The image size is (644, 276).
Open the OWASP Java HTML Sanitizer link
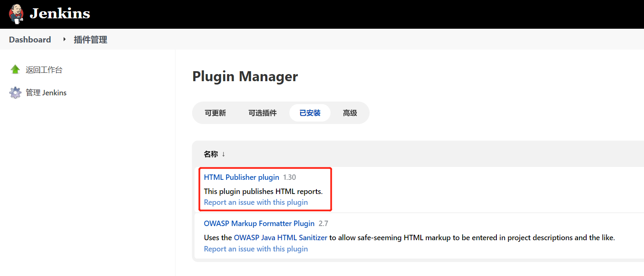click(x=281, y=238)
